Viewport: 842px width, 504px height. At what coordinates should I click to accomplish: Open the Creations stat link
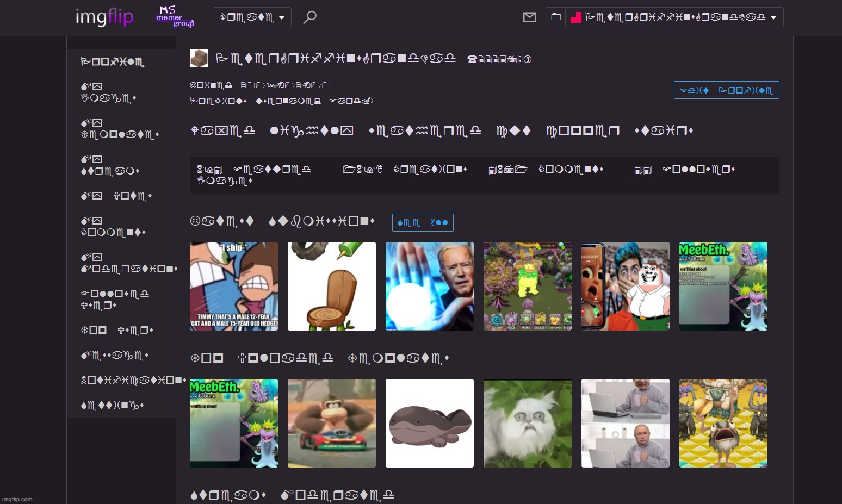[x=405, y=169]
